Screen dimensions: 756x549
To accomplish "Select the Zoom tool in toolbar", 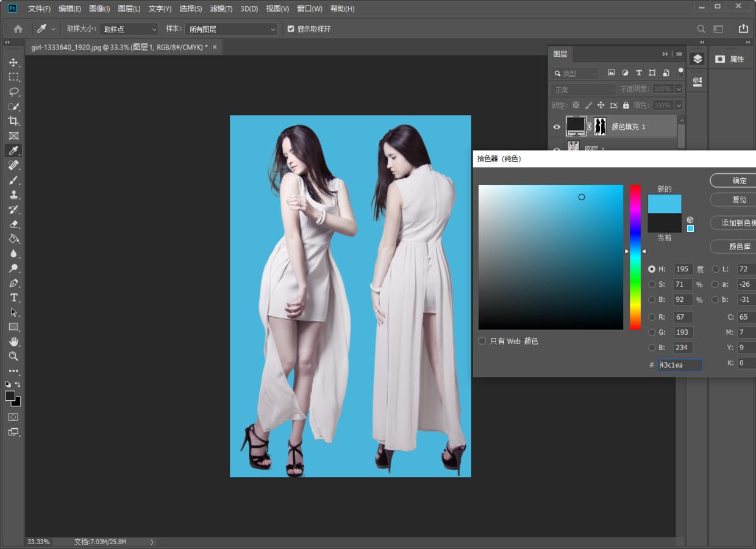I will pos(13,356).
